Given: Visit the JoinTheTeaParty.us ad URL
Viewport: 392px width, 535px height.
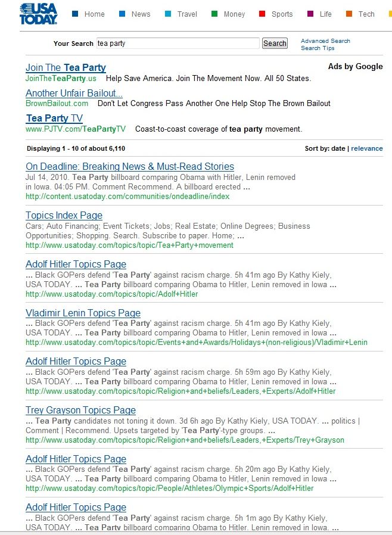Looking at the screenshot, I should tap(61, 79).
